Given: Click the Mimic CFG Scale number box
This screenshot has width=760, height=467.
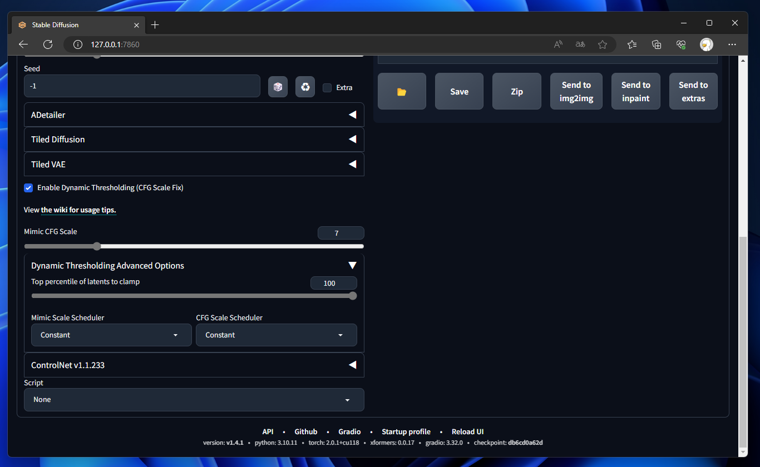Looking at the screenshot, I should pos(341,233).
